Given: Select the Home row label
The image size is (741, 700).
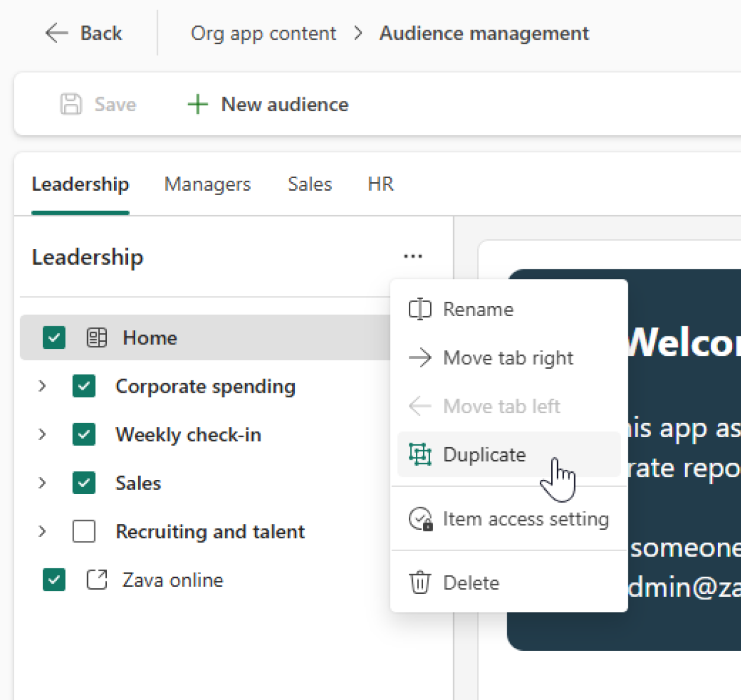Looking at the screenshot, I should click(x=150, y=338).
